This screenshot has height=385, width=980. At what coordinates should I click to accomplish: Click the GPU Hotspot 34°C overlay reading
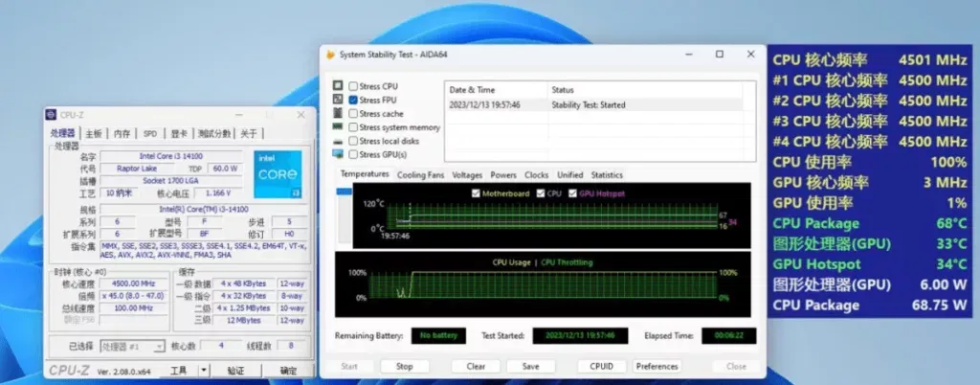(869, 264)
